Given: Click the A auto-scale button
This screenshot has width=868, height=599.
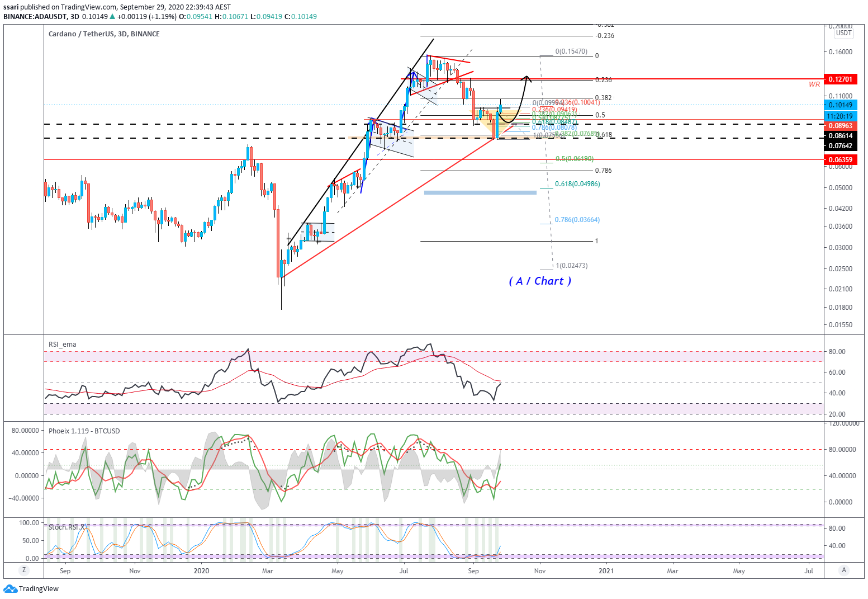Looking at the screenshot, I should [x=844, y=570].
